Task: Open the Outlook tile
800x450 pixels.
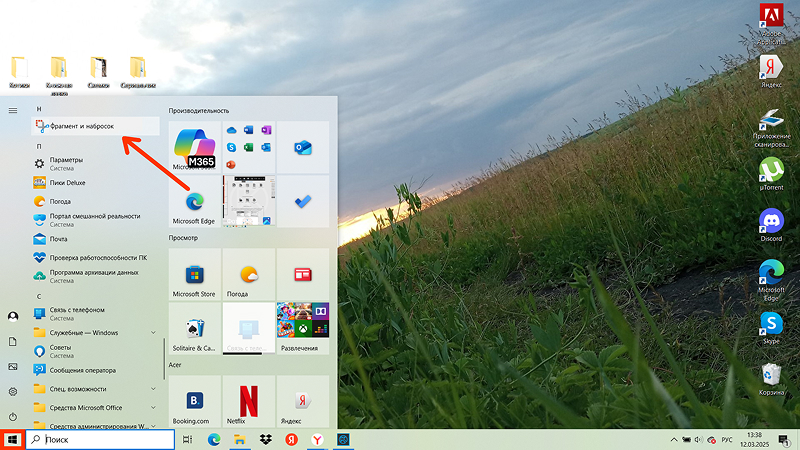Action: click(303, 147)
